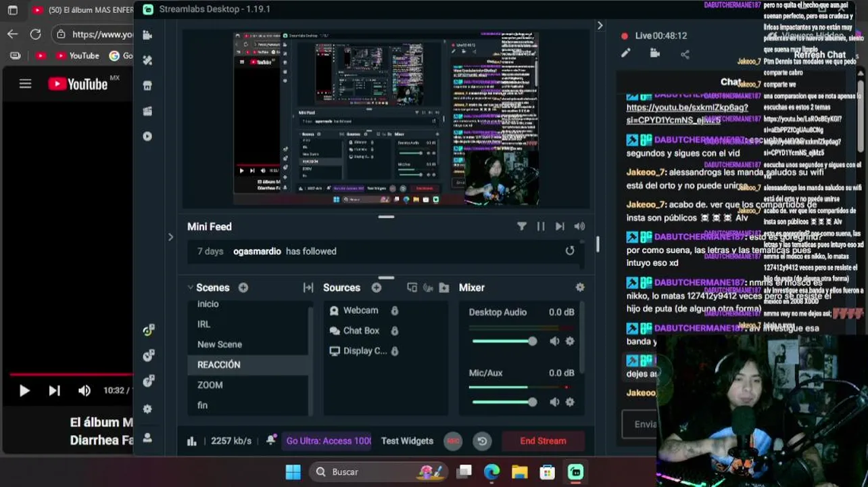Open performance stats icon in status bar
Image resolution: width=868 pixels, height=487 pixels.
point(192,441)
